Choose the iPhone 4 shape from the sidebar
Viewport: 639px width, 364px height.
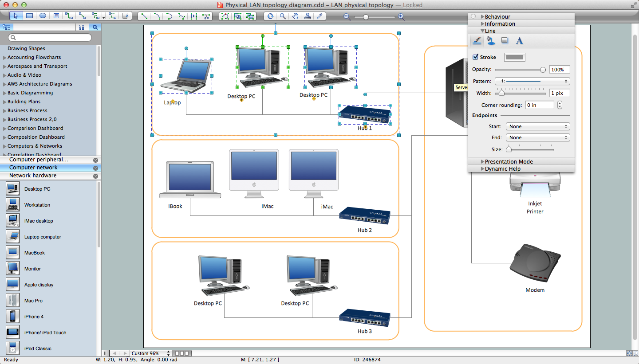(34, 316)
